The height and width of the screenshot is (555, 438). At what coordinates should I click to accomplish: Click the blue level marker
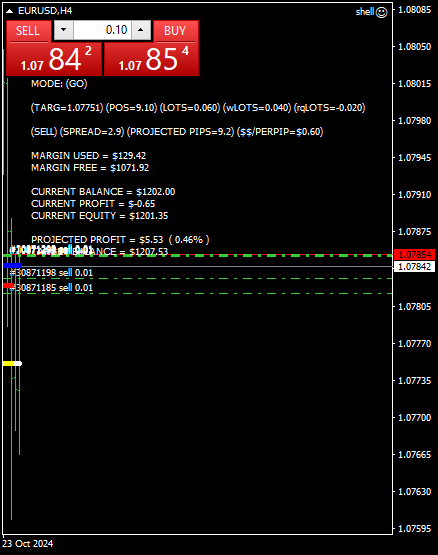[12, 265]
